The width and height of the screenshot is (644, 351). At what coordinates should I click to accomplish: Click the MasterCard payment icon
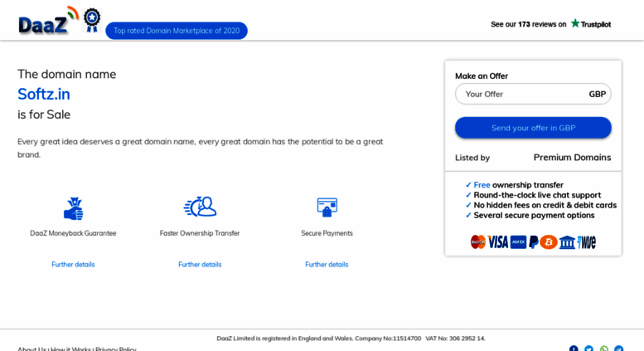478,242
